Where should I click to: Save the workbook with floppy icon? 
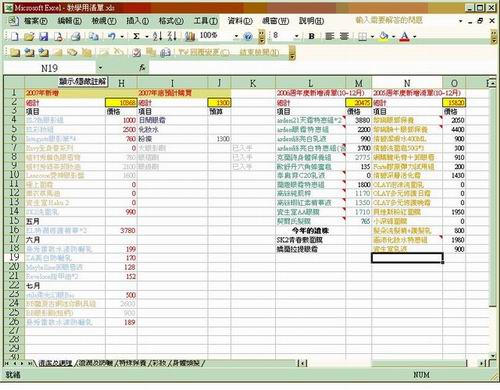tap(44, 36)
